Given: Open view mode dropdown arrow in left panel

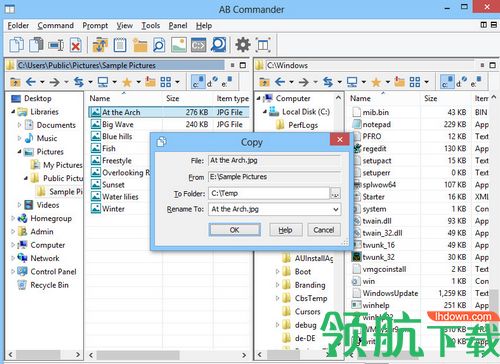Looking at the screenshot, I should pyautogui.click(x=177, y=82).
